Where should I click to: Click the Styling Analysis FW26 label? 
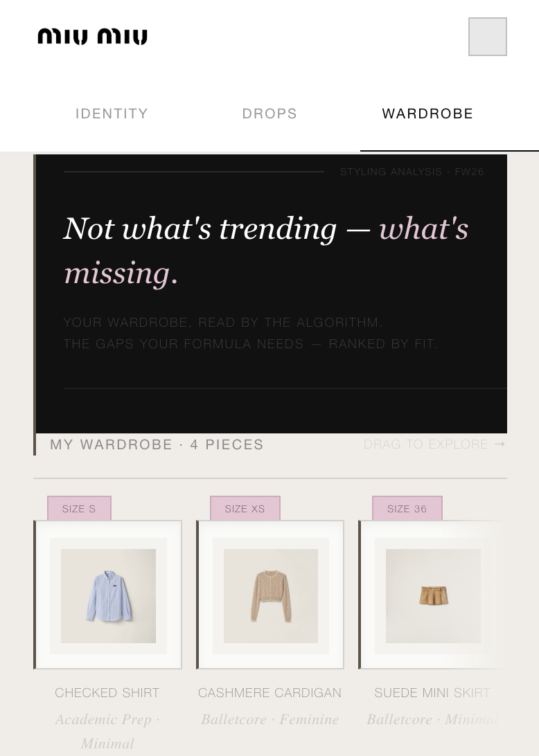coord(412,172)
